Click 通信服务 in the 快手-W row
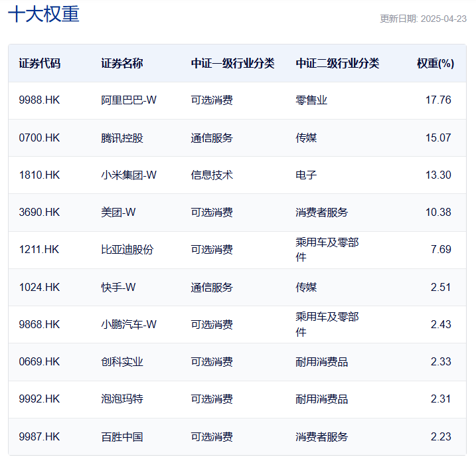The image size is (476, 463). coord(212,287)
